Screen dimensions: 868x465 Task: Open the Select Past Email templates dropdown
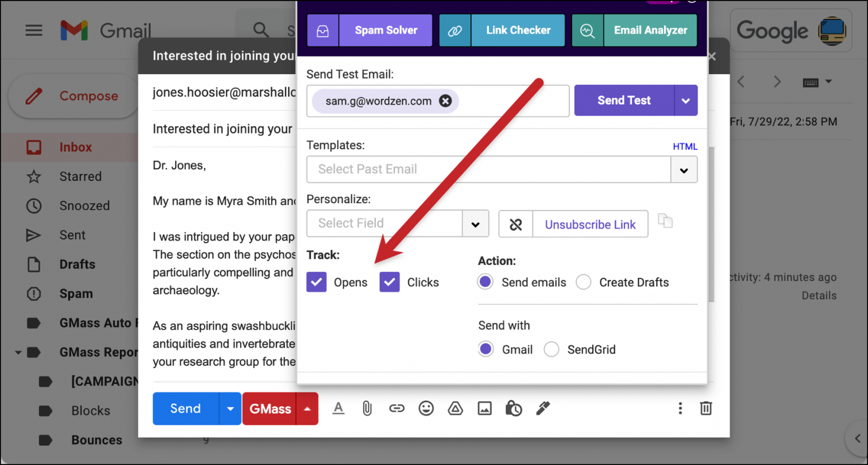tap(684, 169)
